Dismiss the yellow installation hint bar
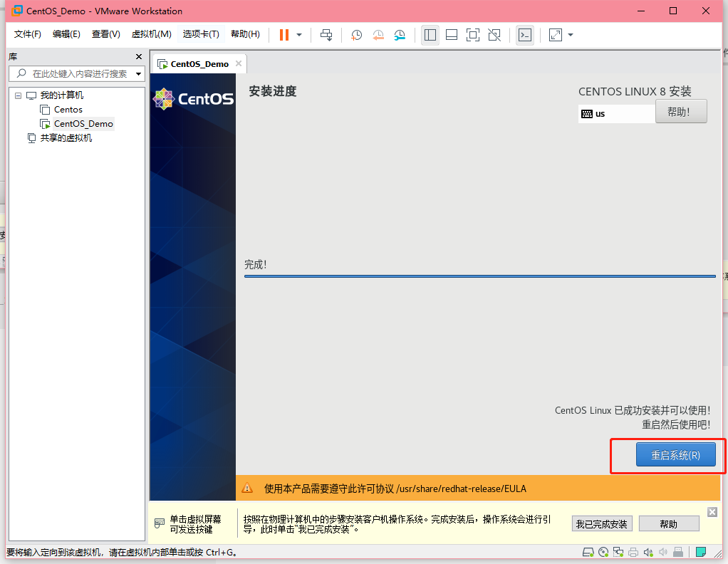The image size is (728, 564). point(712,512)
